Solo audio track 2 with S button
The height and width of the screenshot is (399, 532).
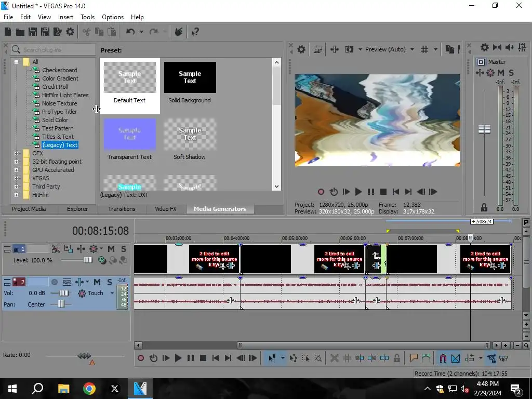pos(110,282)
